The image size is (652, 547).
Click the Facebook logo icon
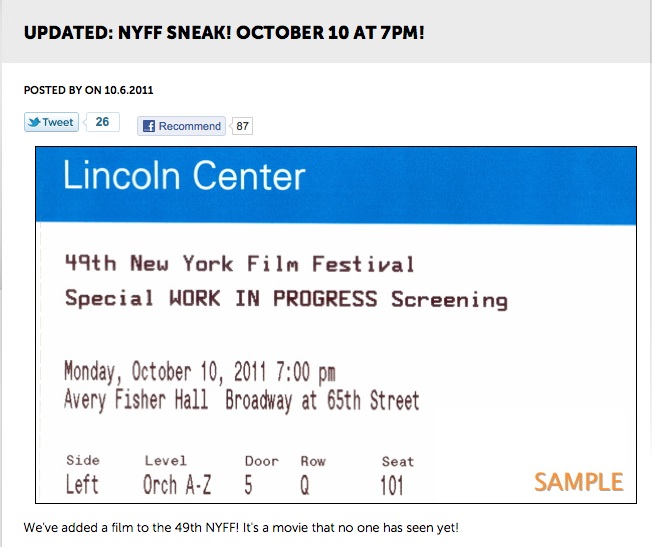[x=149, y=126]
